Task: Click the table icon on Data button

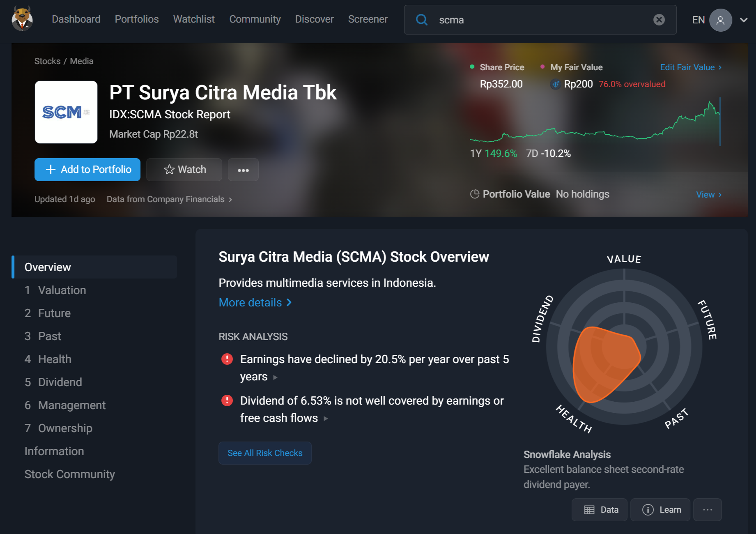Action: tap(589, 510)
